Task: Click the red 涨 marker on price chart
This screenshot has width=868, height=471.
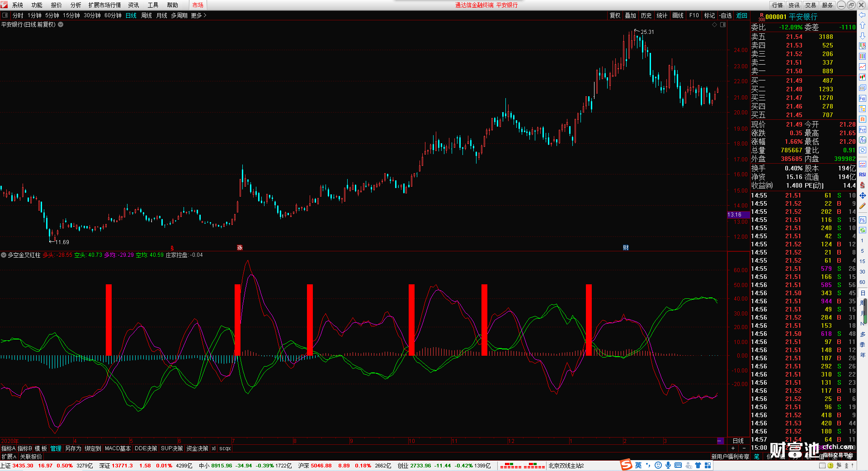Action: tap(240, 247)
